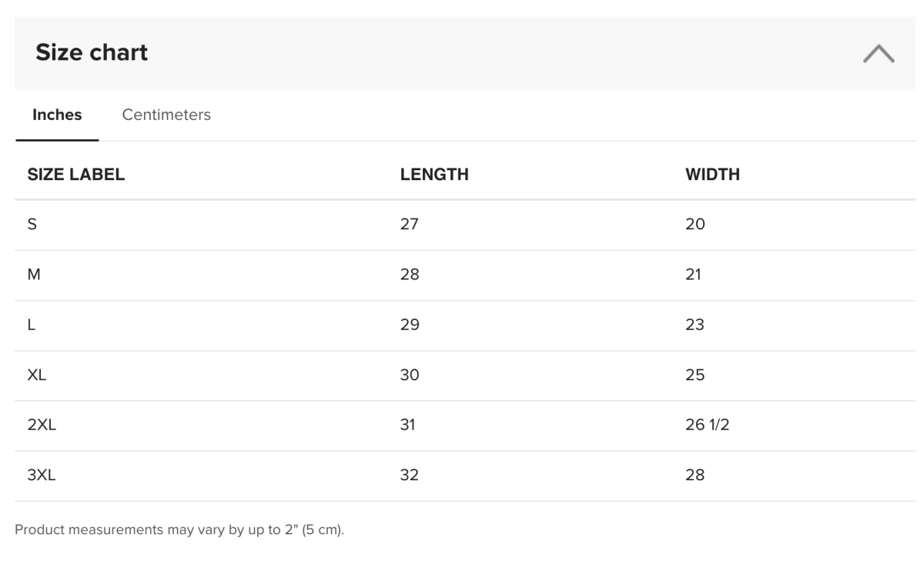Select the 3XL size label cell
This screenshot has width=924, height=574.
click(x=42, y=475)
